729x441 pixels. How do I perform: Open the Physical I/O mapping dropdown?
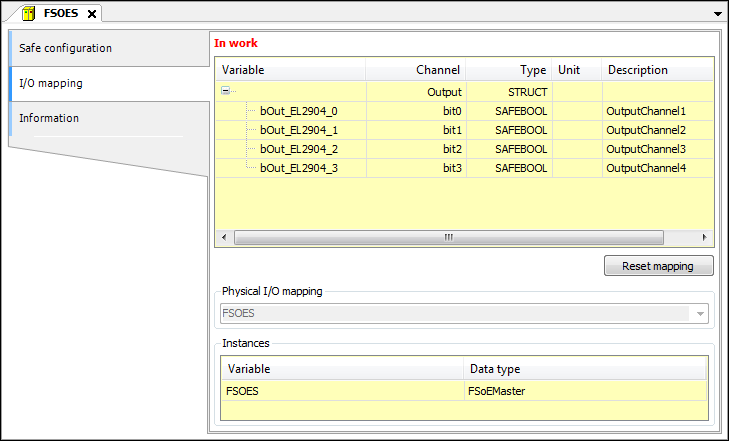click(701, 313)
